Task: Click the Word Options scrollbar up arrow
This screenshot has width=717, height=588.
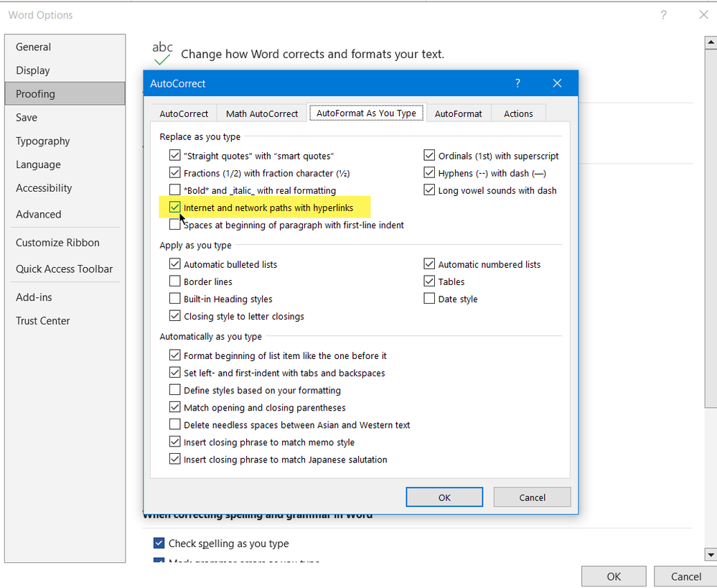Action: 711,42
